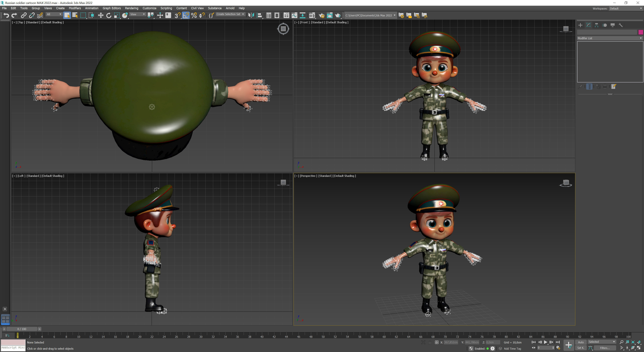The width and height of the screenshot is (644, 352).
Task: Open the Rendered Frame Window
Action: tap(330, 15)
